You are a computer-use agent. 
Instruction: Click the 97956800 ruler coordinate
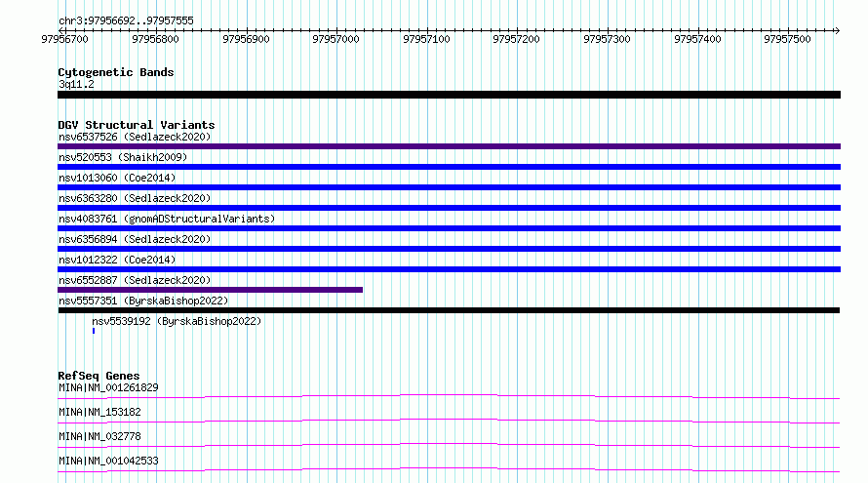click(x=155, y=39)
